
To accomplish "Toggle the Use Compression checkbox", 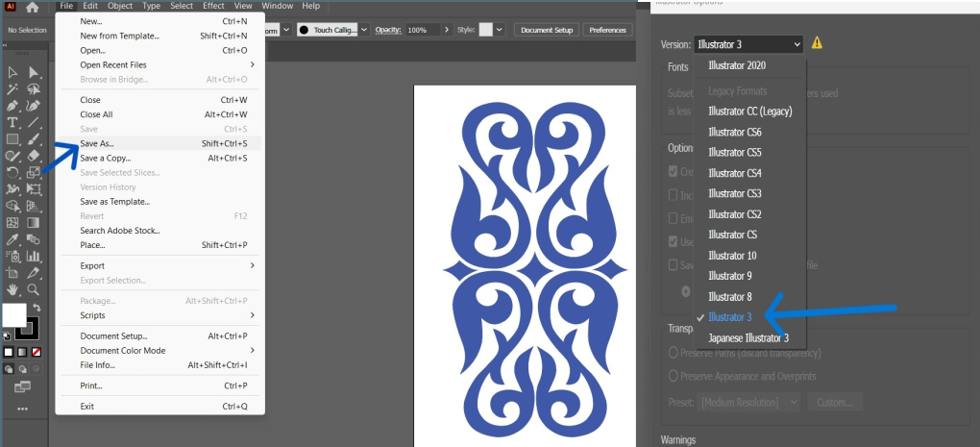I will coord(673,241).
